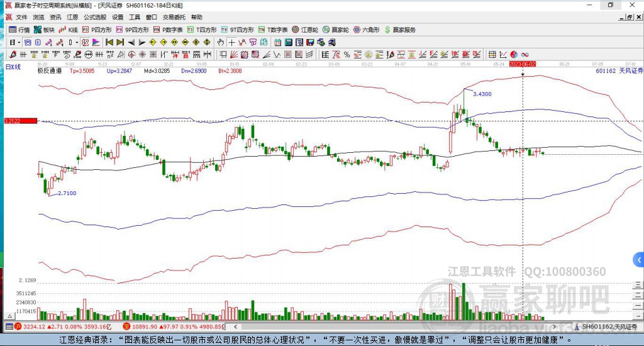Select the first yellow diamond arrow icon
Screen dimensions: 644x346
153,42
